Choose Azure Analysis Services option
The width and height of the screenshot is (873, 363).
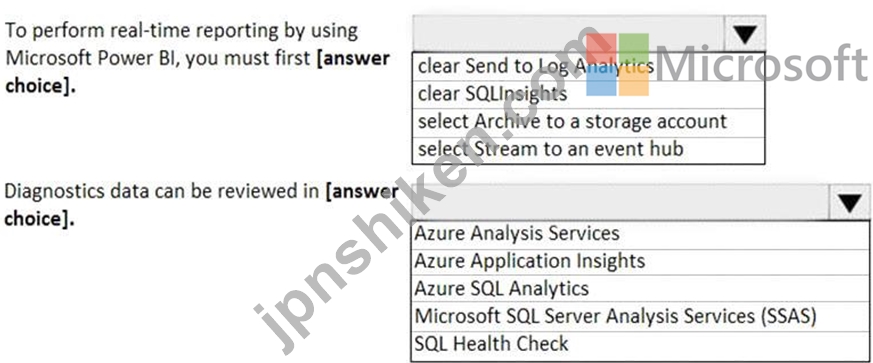click(640, 234)
